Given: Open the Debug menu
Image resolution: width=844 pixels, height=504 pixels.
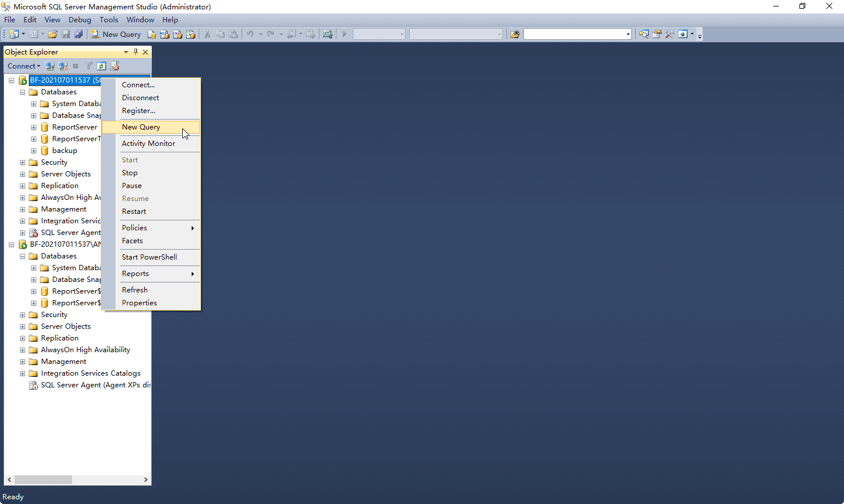Looking at the screenshot, I should (x=80, y=20).
